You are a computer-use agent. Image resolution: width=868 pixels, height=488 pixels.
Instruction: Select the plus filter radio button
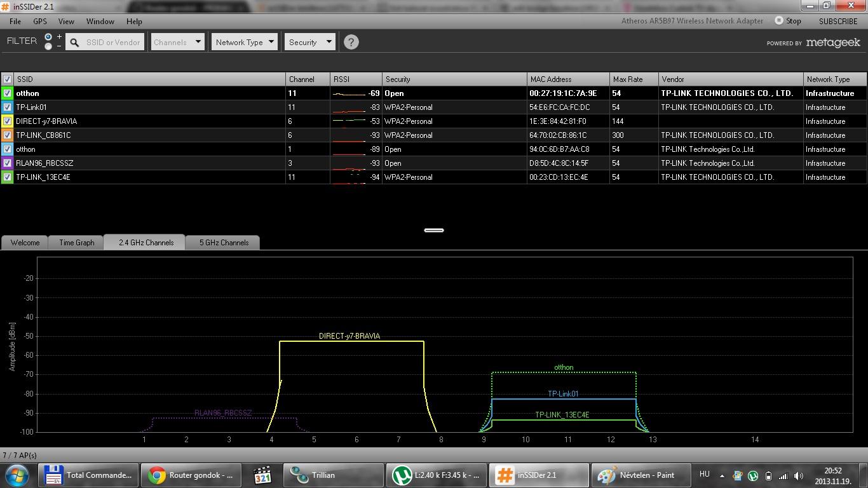[48, 37]
